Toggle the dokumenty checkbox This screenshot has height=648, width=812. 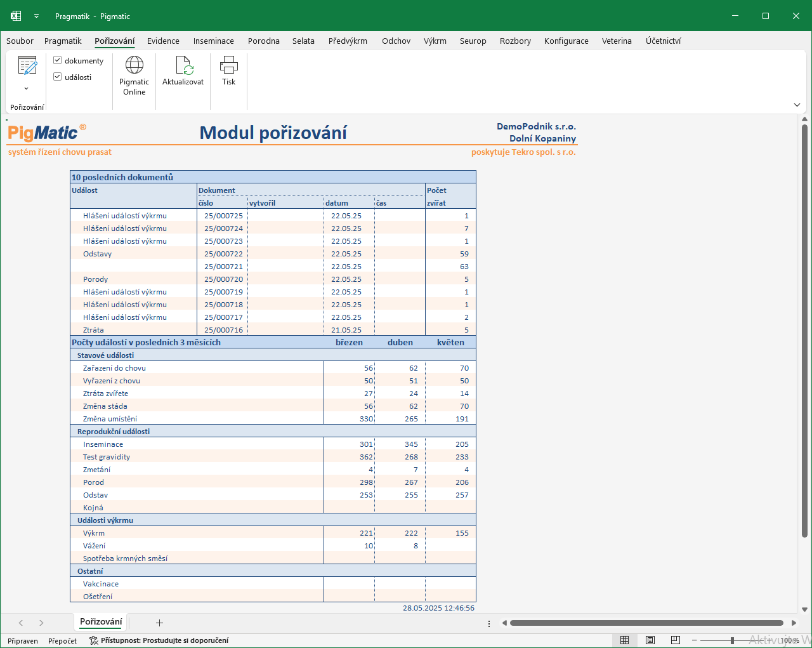pos(58,60)
